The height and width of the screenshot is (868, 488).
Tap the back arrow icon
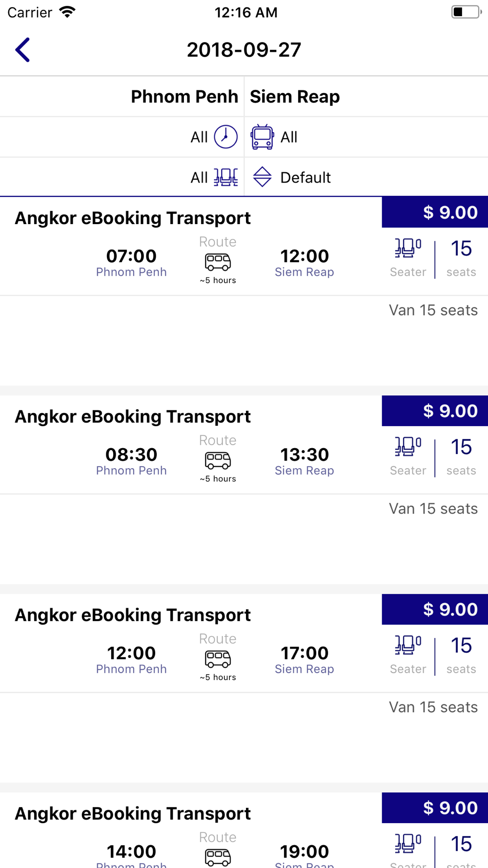point(22,50)
